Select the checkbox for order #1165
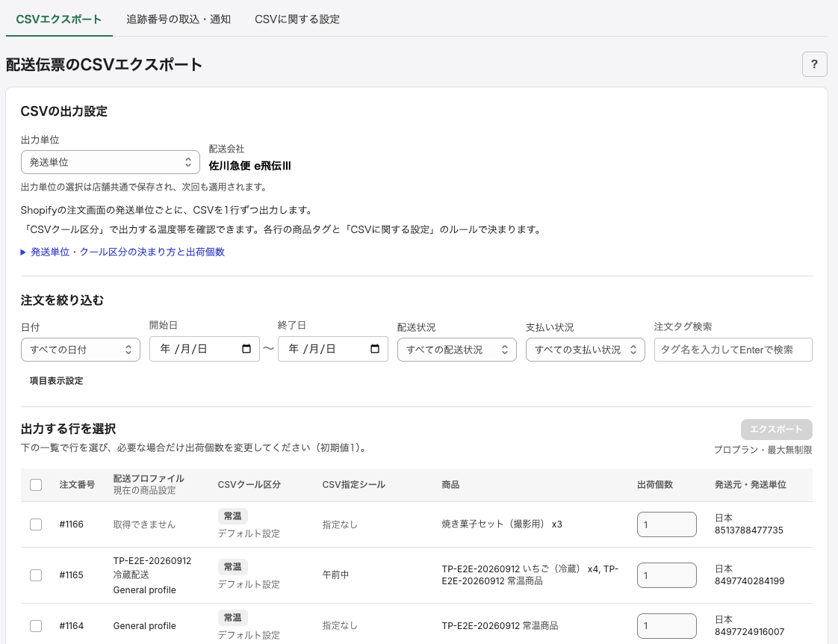Viewport: 838px width, 644px height. (36, 575)
